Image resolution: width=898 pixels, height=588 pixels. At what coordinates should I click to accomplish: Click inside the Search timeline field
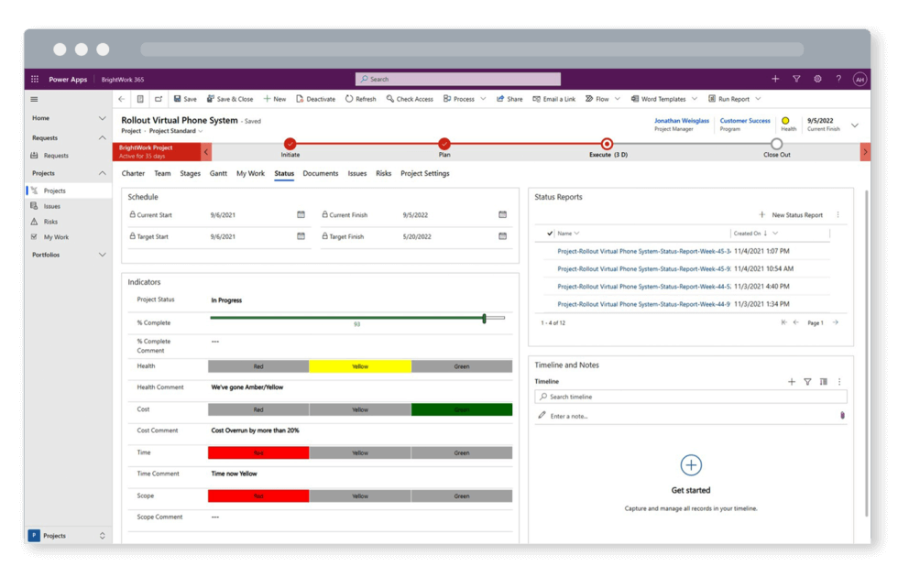click(x=687, y=397)
